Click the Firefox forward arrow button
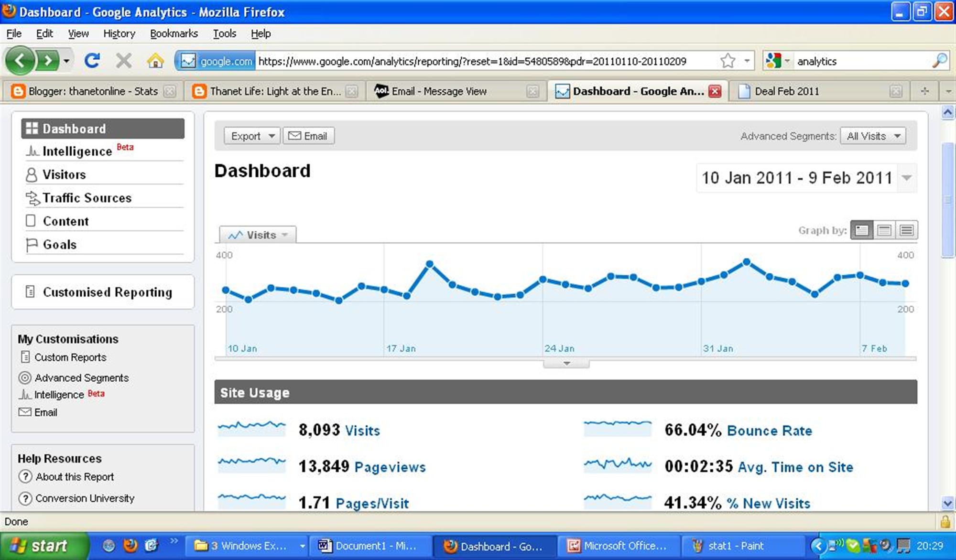The width and height of the screenshot is (956, 560). pyautogui.click(x=47, y=61)
